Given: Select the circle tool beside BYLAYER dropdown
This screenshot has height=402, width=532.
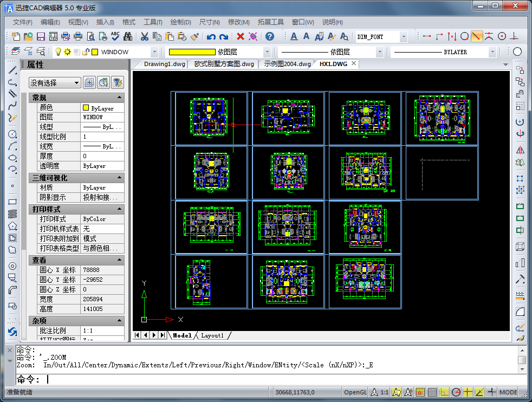Looking at the screenshot, I should click(517, 51).
